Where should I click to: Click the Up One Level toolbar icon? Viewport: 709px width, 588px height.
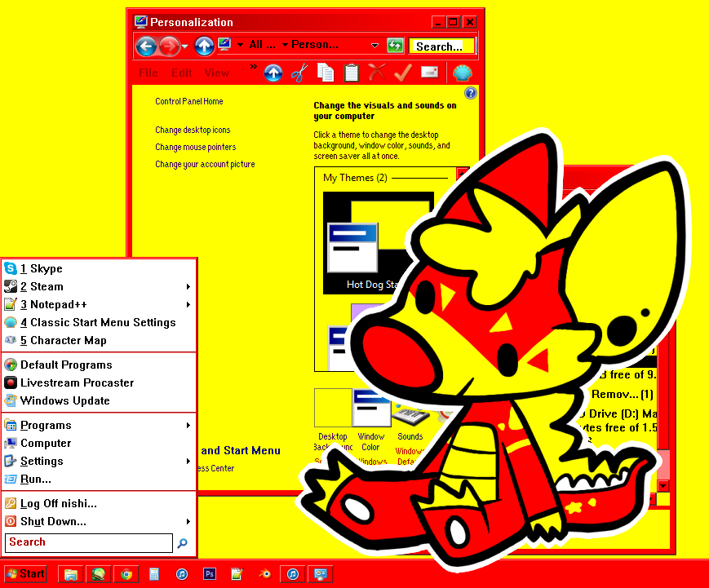point(273,73)
